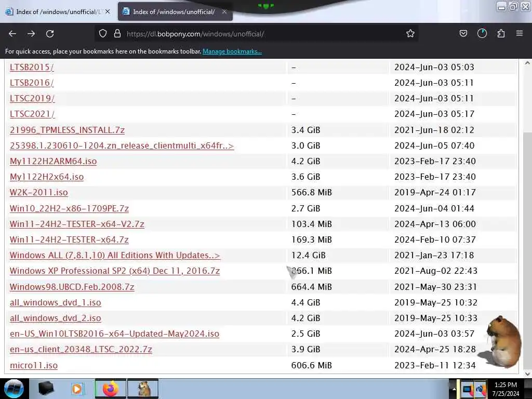Viewport: 532px width, 399px height.
Task: Download micro11.iso
Action: click(34, 365)
